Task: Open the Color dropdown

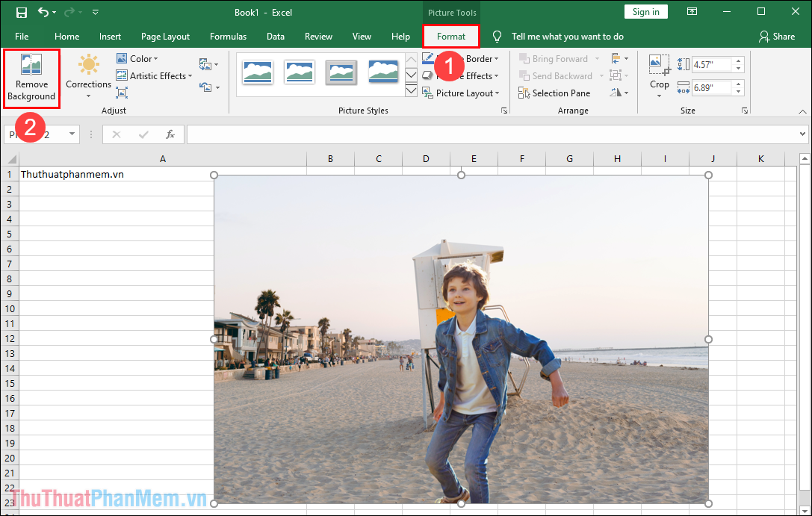Action: coord(138,58)
